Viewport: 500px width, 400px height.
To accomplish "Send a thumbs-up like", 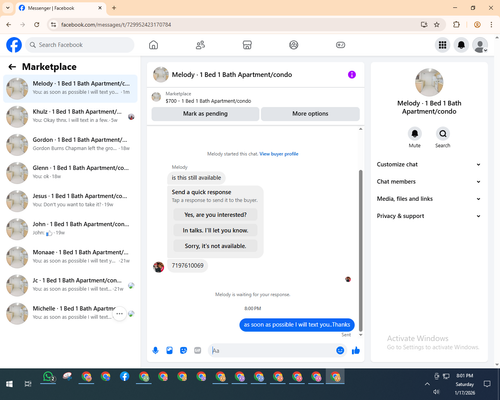I will [x=356, y=350].
